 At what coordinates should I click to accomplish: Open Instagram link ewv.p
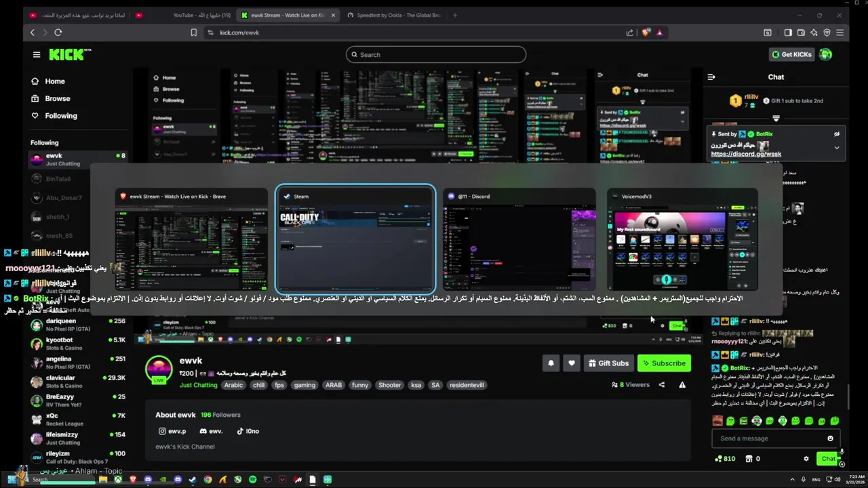click(x=172, y=431)
